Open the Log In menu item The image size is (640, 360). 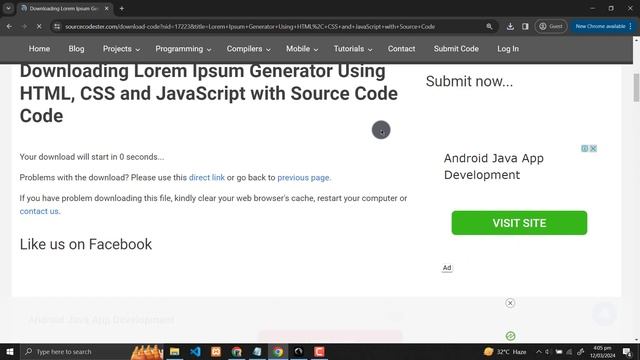click(x=508, y=49)
